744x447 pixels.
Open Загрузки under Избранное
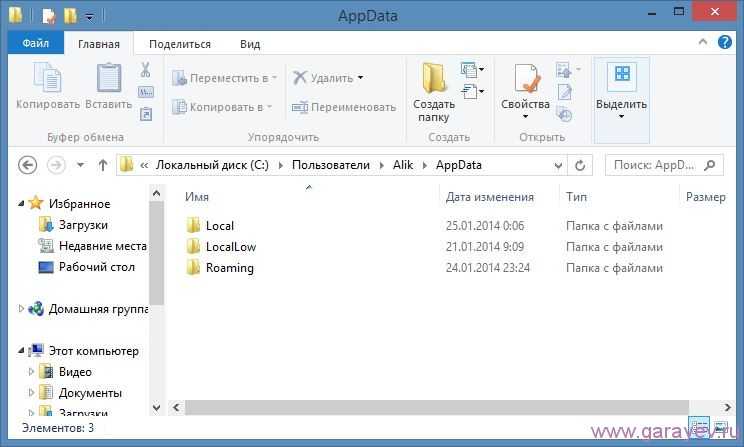83,225
